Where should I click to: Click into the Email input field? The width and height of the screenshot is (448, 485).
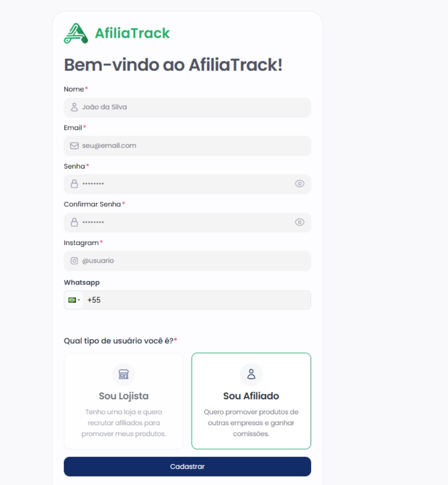click(192, 146)
